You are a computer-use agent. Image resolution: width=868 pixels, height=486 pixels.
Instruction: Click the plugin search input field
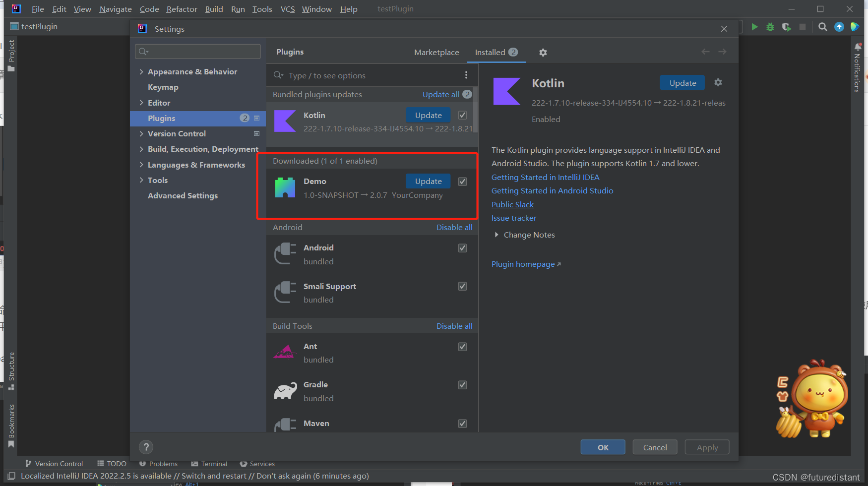[367, 75]
